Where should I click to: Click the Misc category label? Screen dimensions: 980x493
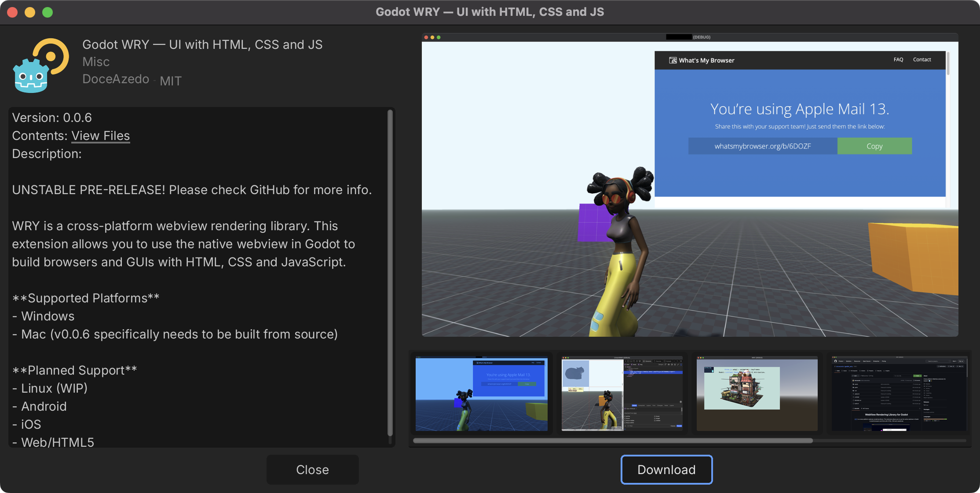click(x=96, y=62)
